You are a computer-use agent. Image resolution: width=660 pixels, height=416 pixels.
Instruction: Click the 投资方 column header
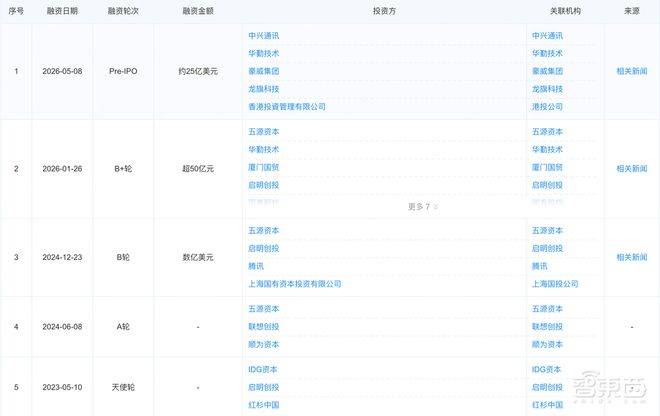point(384,11)
